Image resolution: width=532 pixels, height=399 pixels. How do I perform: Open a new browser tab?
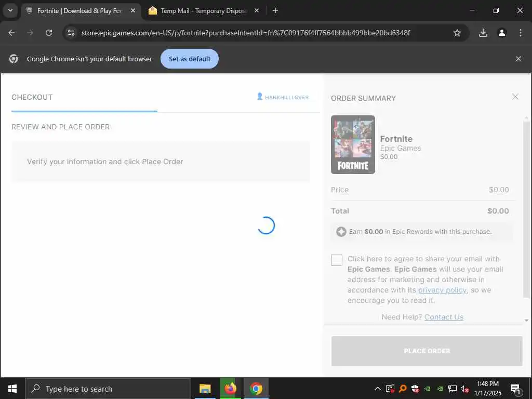click(275, 11)
